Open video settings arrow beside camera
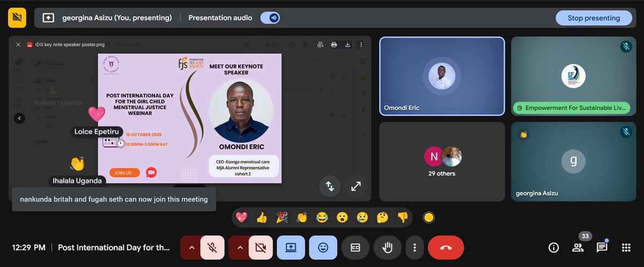The width and height of the screenshot is (644, 267). click(x=239, y=248)
